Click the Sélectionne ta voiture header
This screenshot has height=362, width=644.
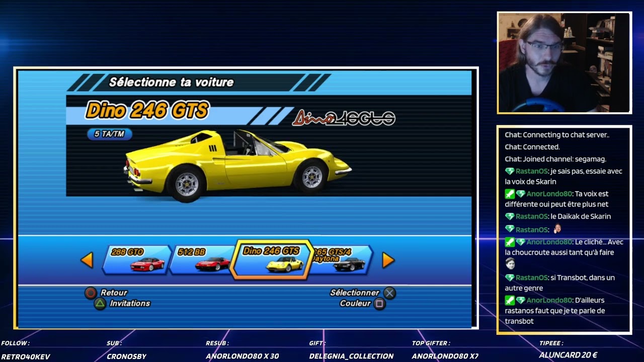[172, 82]
